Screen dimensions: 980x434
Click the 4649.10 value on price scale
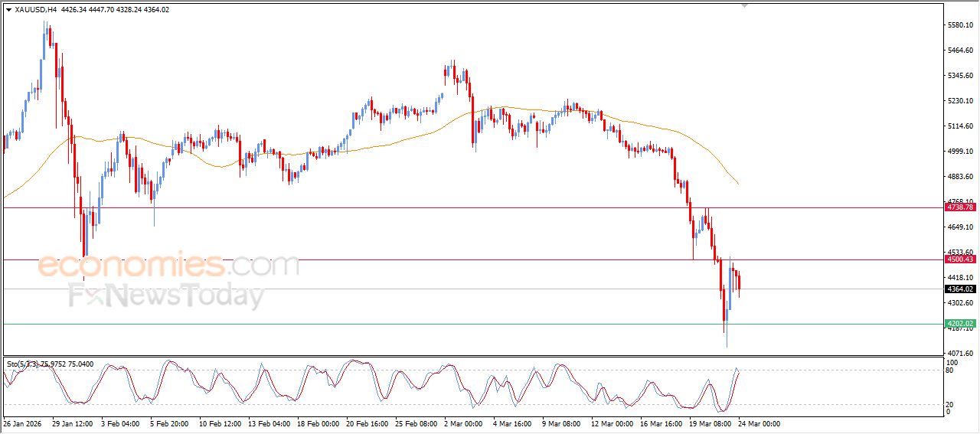pos(959,227)
